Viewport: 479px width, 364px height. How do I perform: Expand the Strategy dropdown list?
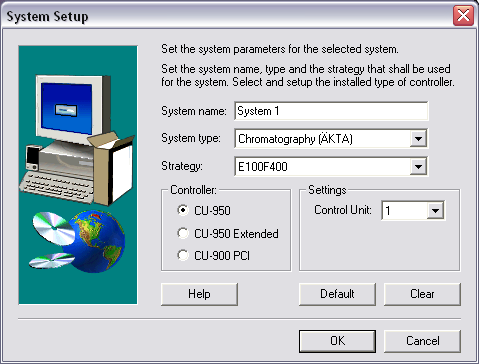pyautogui.click(x=418, y=166)
